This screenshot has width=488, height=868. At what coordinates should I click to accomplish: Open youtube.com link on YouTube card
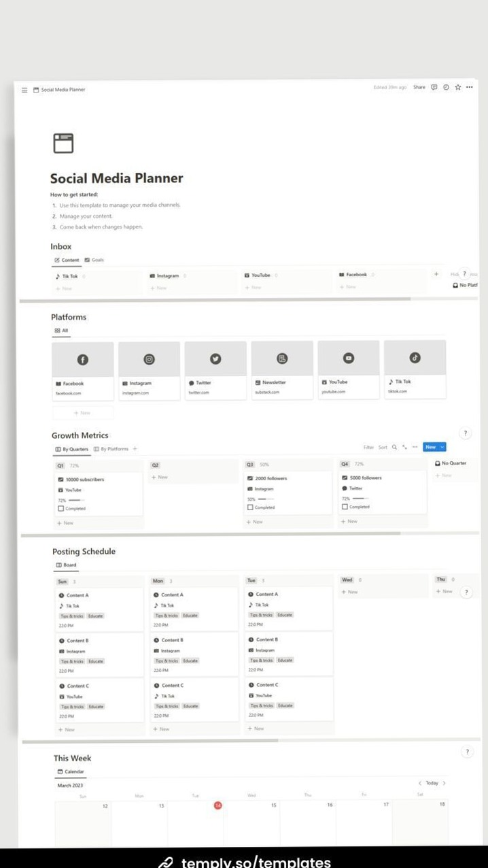pyautogui.click(x=333, y=392)
